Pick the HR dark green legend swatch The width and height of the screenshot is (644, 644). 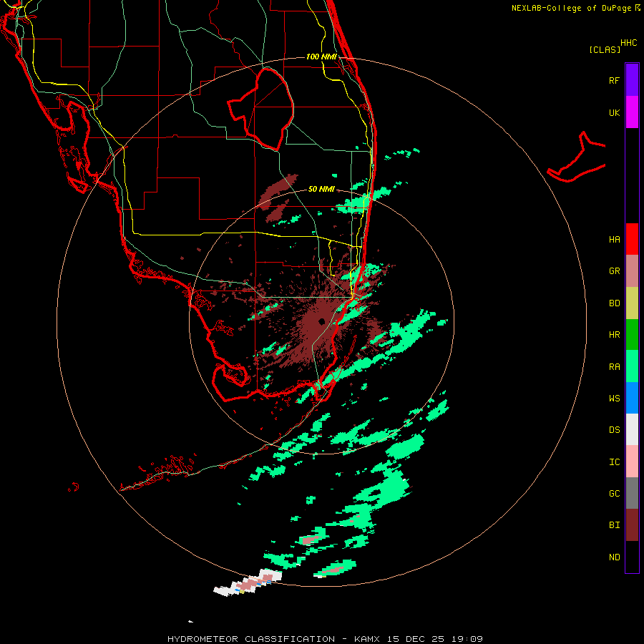point(632,335)
